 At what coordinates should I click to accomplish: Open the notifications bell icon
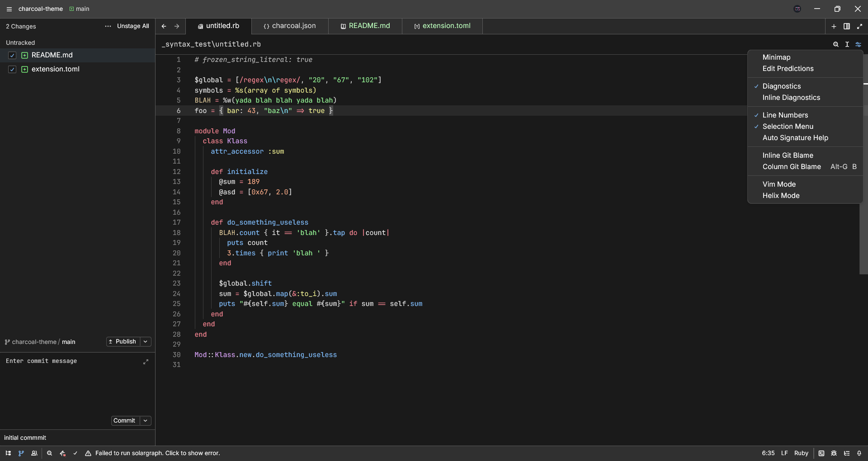coord(859,453)
